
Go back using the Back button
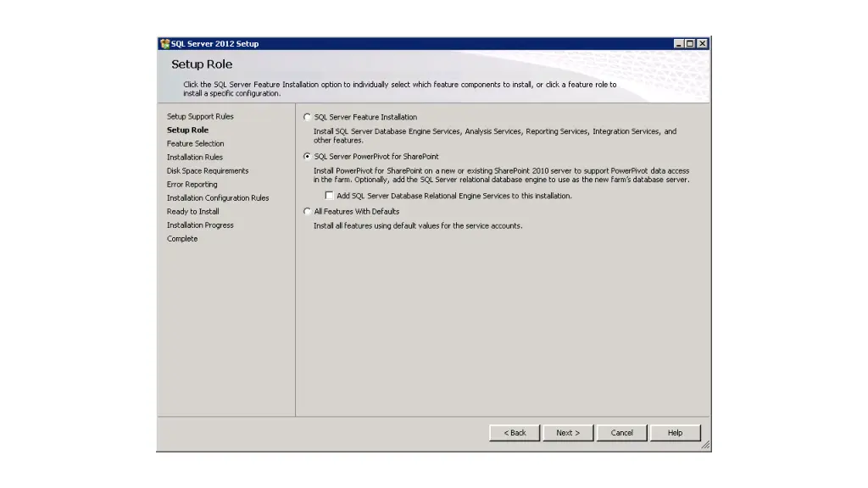[515, 433]
